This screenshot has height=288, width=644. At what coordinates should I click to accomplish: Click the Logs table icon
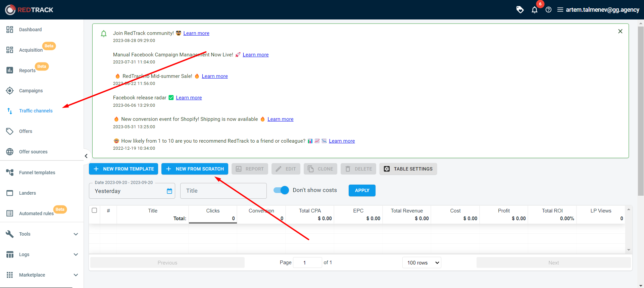tap(10, 254)
